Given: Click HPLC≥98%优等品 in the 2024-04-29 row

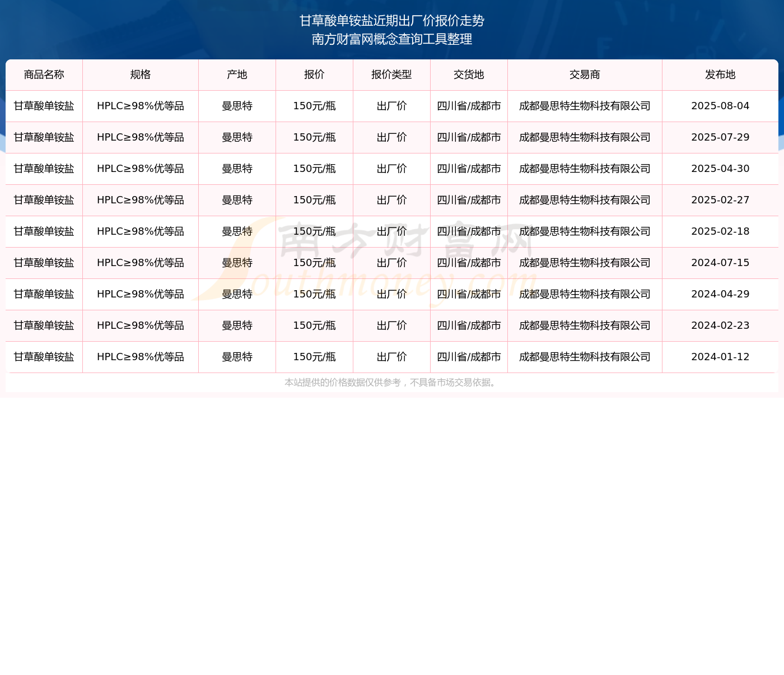Looking at the screenshot, I should click(141, 294).
